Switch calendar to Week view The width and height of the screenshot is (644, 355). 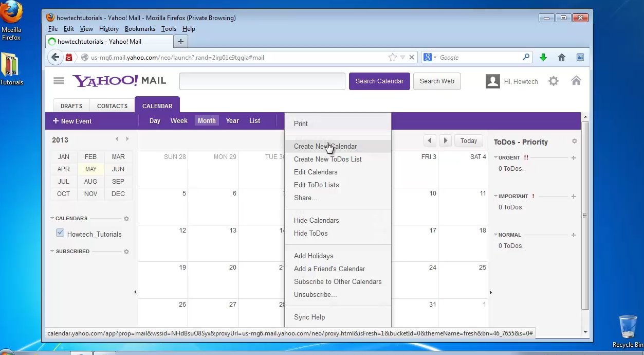[x=179, y=120]
